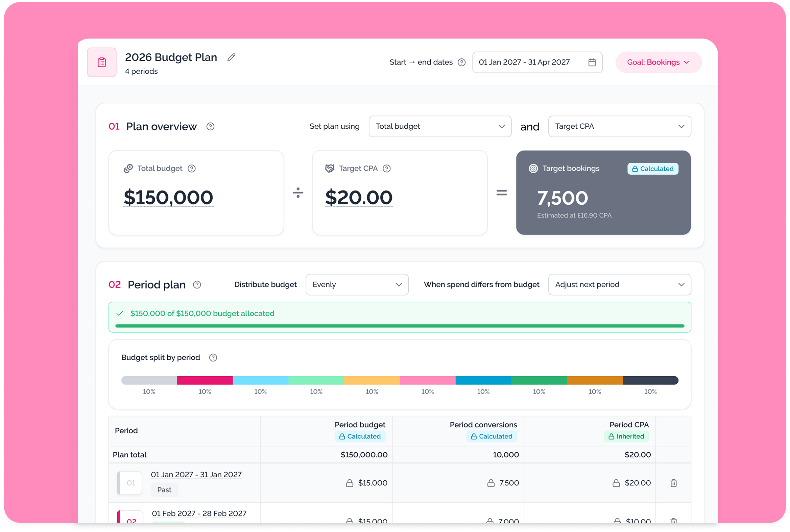This screenshot has height=532, width=790.
Task: Click the 2026 Budget Plan title
Action: click(171, 57)
